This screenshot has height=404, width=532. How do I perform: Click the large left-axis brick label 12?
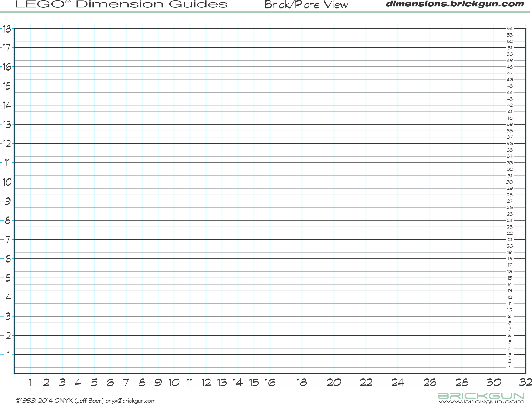point(7,144)
